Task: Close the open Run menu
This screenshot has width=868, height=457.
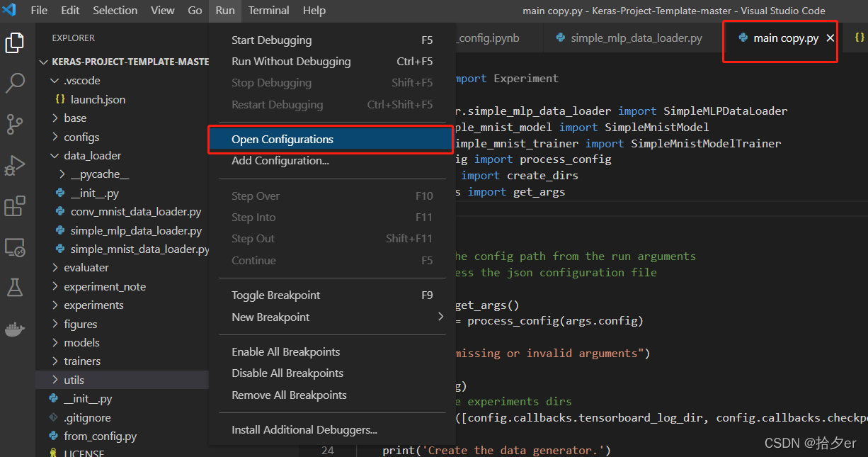Action: pos(225,10)
